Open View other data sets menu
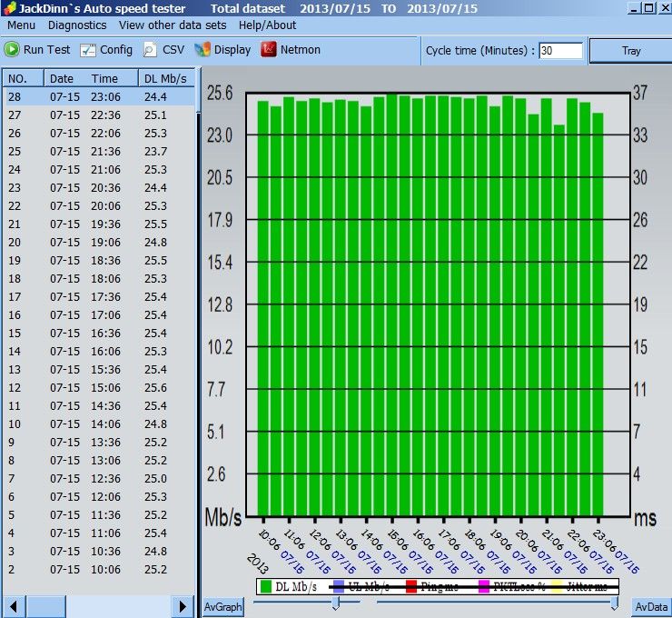 coord(173,25)
